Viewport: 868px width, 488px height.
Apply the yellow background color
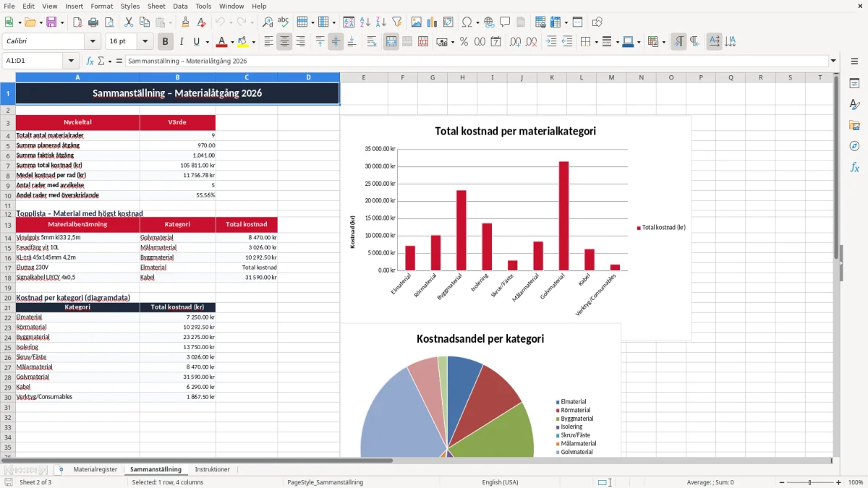242,42
